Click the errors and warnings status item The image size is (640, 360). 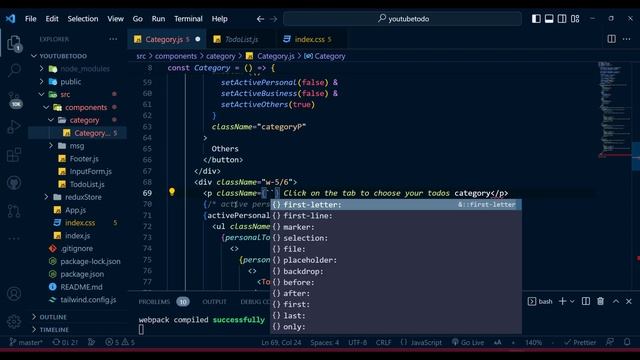click(120, 342)
